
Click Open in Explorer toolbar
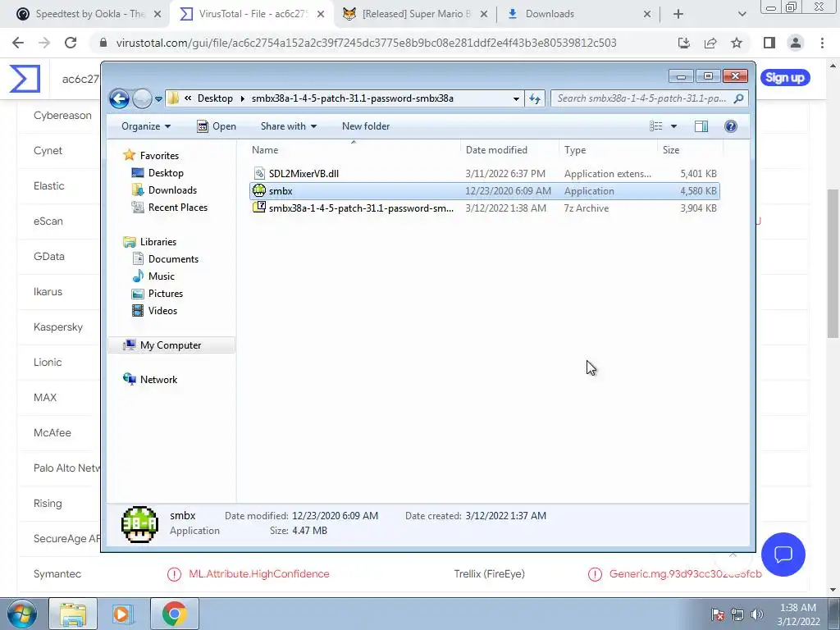(217, 126)
